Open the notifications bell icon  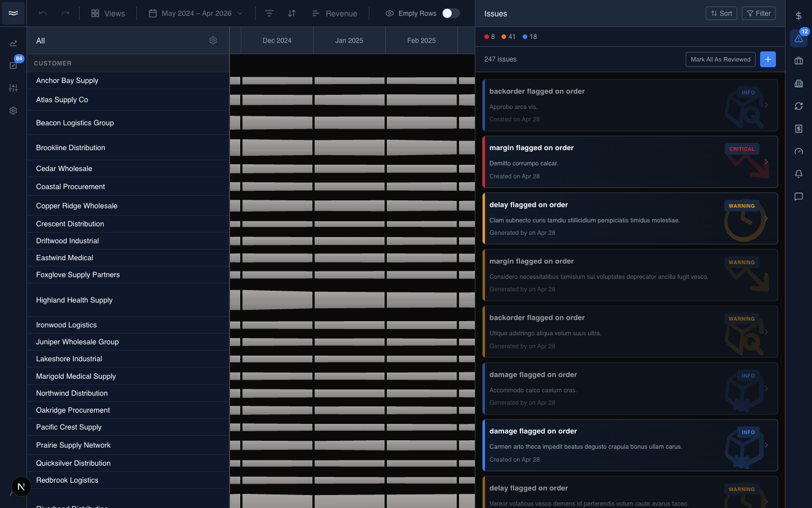click(x=798, y=174)
